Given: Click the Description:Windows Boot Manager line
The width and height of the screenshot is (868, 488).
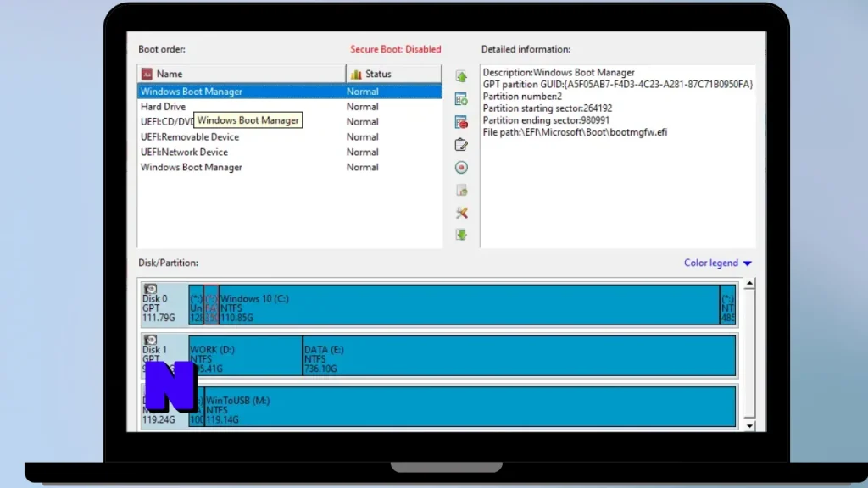Looking at the screenshot, I should coord(559,73).
